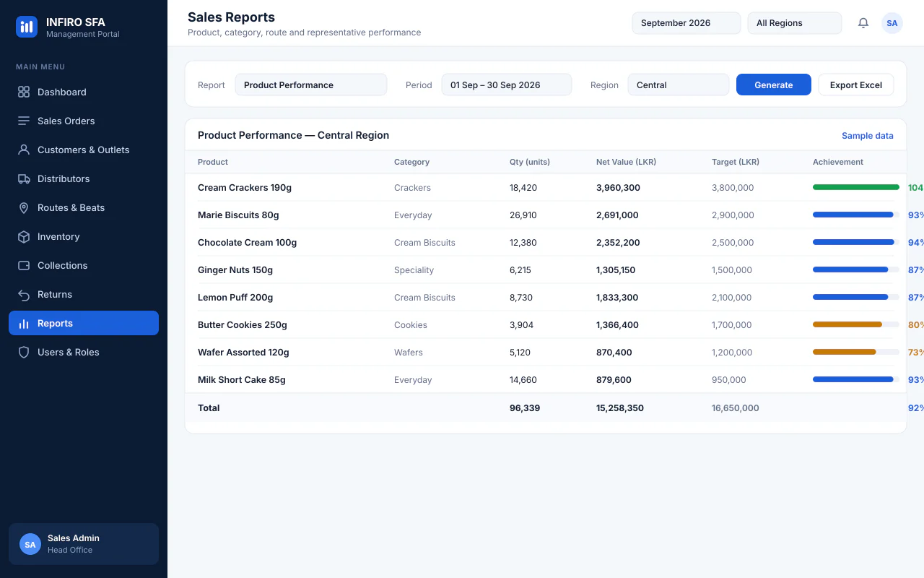Click the Distributors truck icon

point(24,178)
